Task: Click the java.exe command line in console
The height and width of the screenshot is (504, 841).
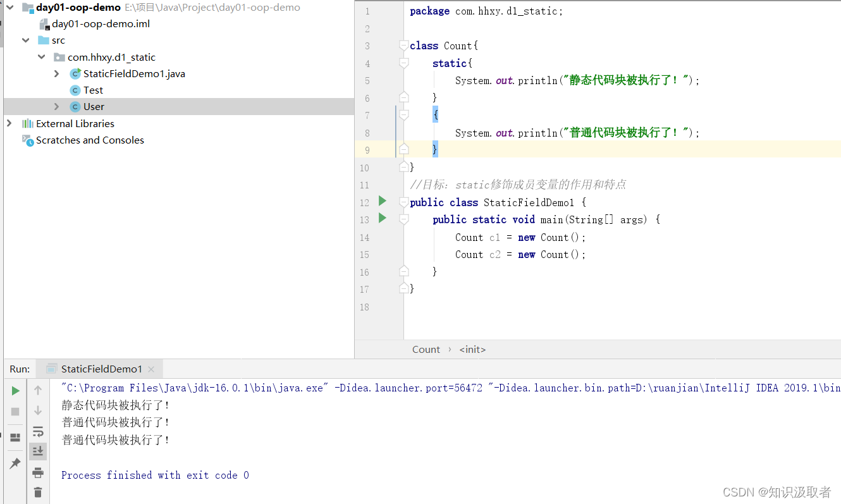Action: (x=451, y=388)
